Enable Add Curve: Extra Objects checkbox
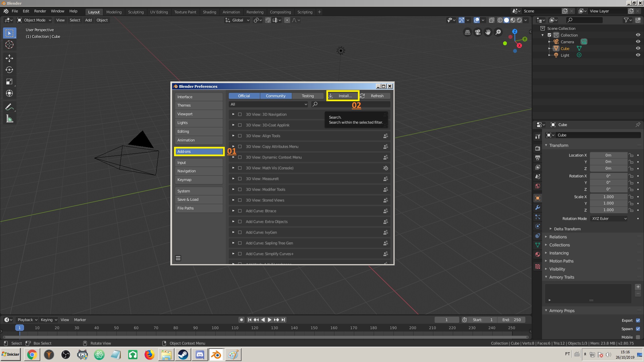The width and height of the screenshot is (644, 362). pyautogui.click(x=240, y=222)
